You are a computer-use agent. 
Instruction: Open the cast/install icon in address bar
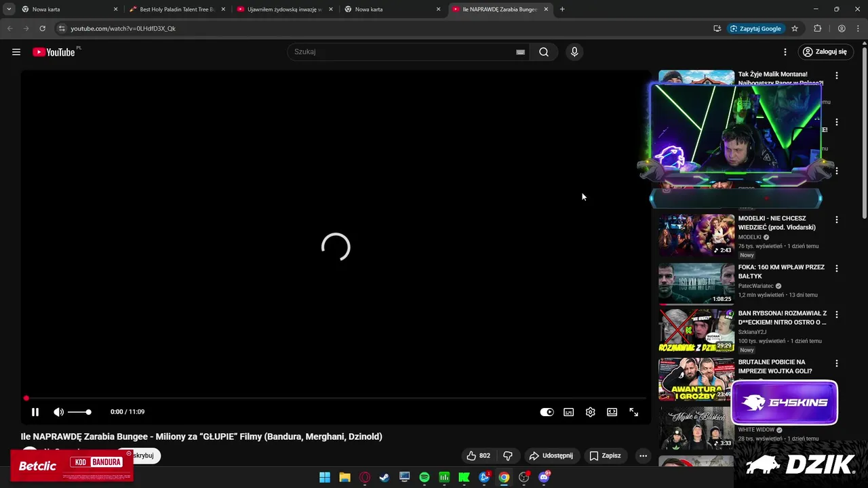pyautogui.click(x=717, y=28)
